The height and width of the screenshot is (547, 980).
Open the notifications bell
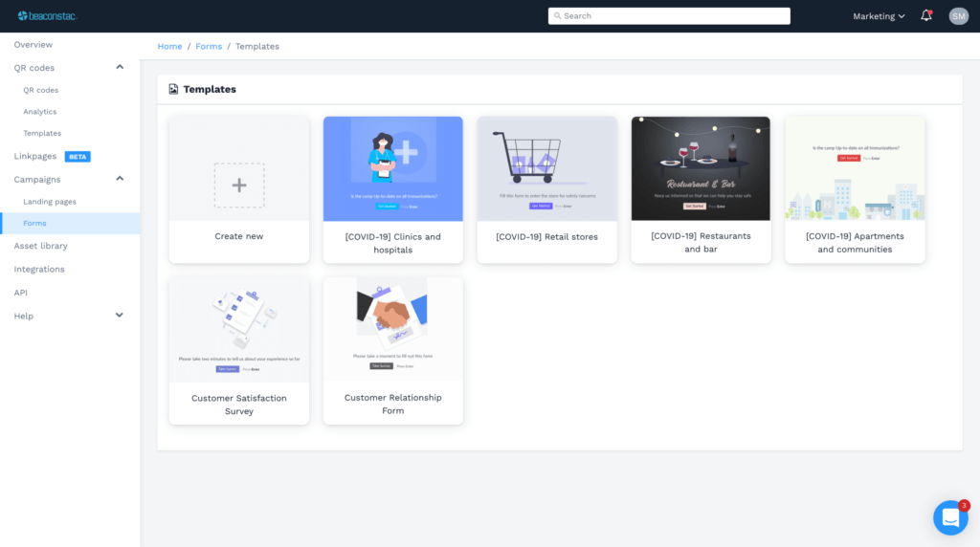(x=926, y=15)
